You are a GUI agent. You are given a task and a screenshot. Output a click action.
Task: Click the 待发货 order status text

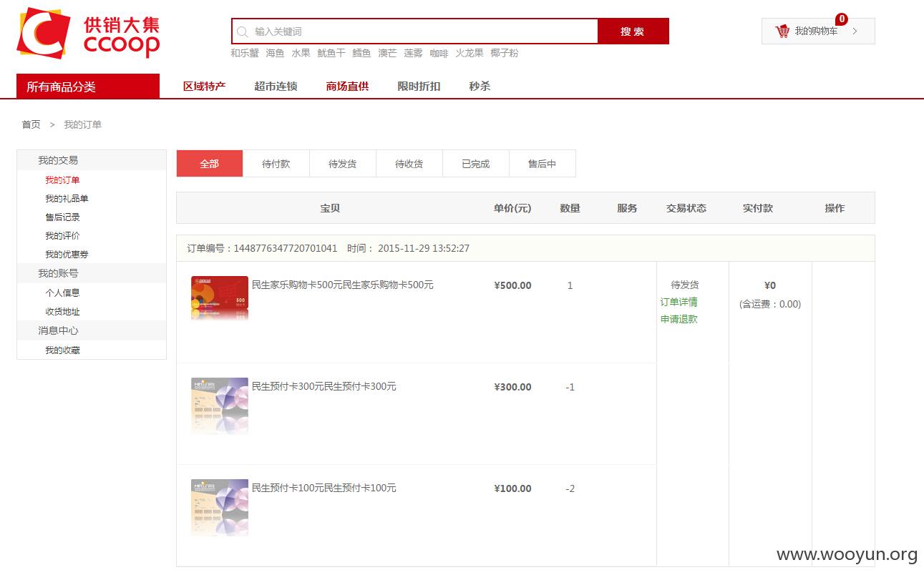pos(685,285)
